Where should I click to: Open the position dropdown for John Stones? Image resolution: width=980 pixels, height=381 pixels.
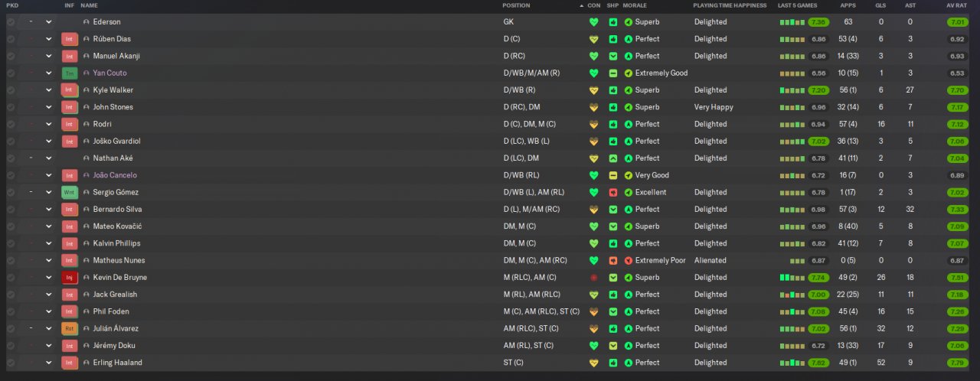coord(49,107)
